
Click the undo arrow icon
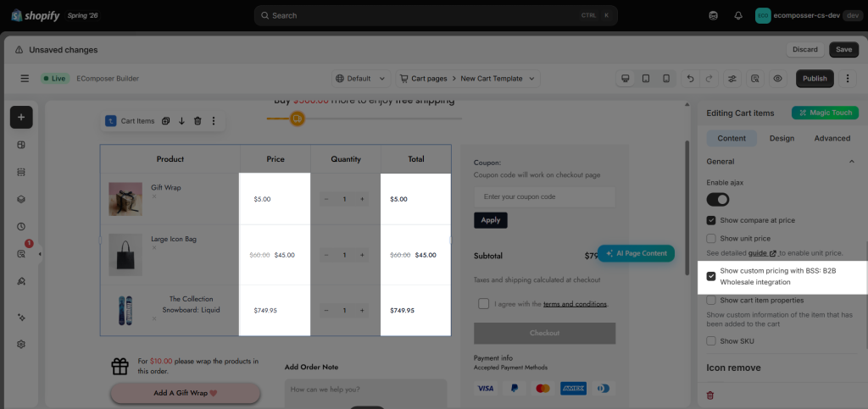click(690, 79)
